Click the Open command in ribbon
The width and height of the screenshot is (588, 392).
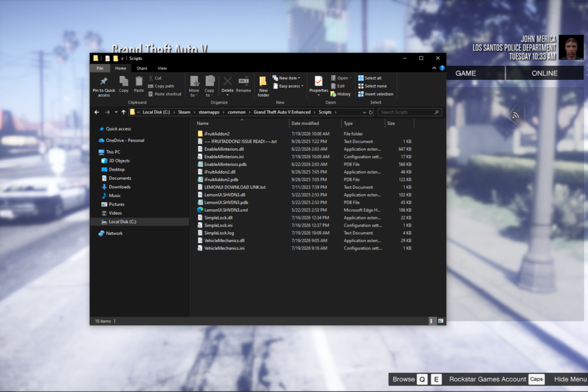coord(341,78)
